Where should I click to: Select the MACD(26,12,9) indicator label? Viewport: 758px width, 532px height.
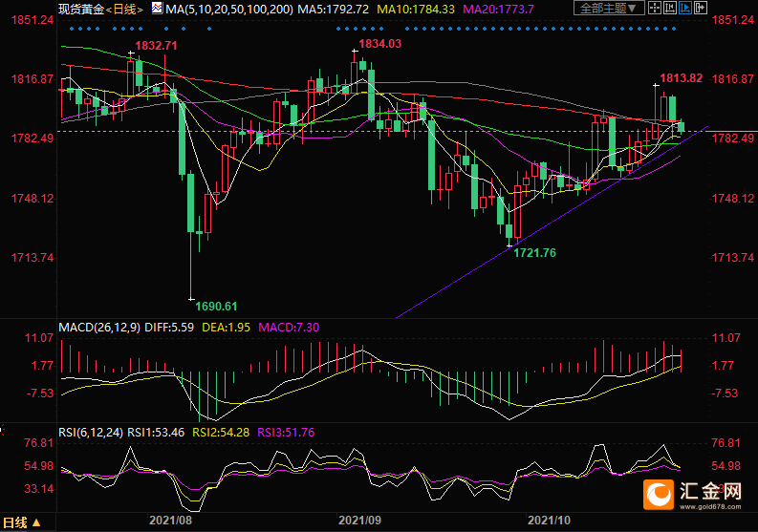coord(99,327)
